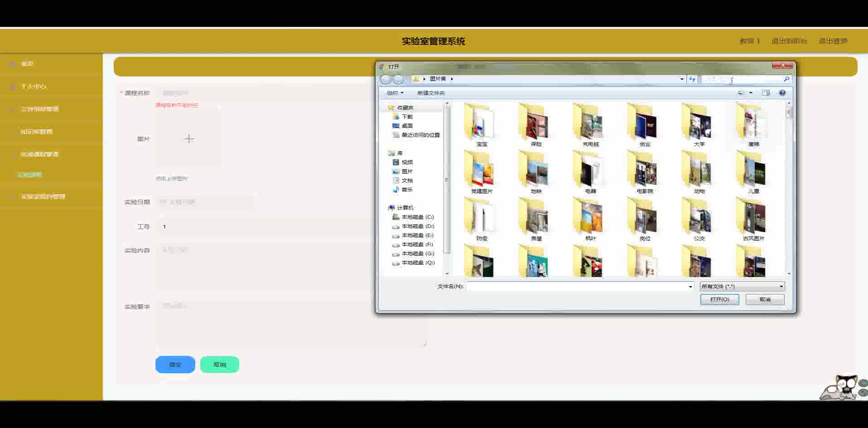Viewport: 868px width, 428px height.
Task: Open the 公交 folder
Action: pyautogui.click(x=699, y=220)
